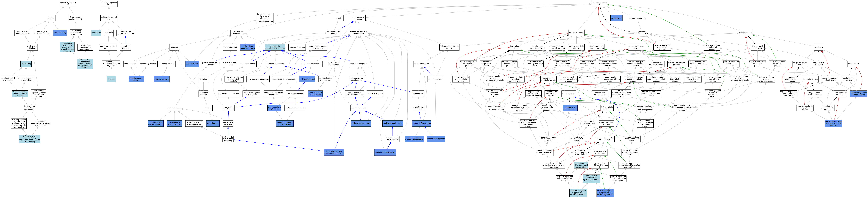Click the 'neuron development' node

(436, 139)
